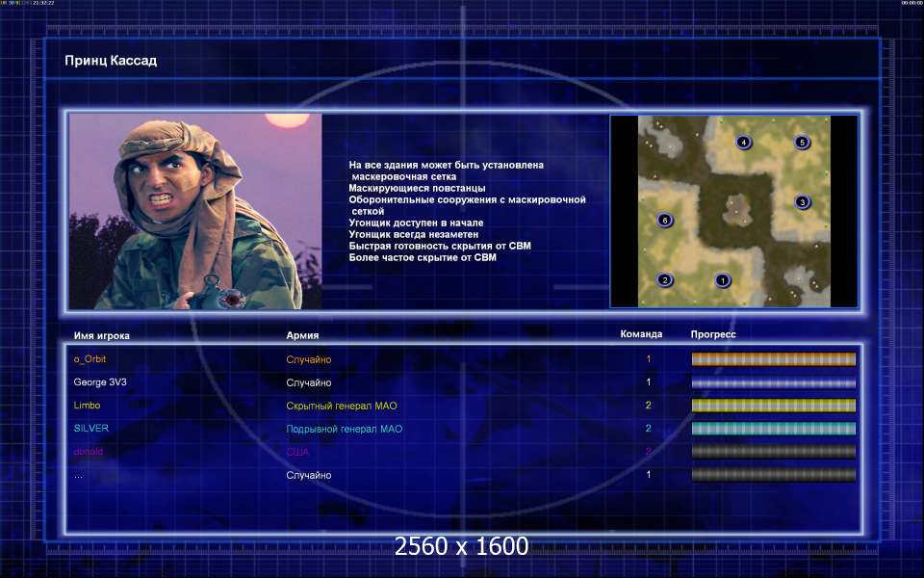Screen dimensions: 924x578
Task: Select the '...' player name row
Action: coord(78,475)
